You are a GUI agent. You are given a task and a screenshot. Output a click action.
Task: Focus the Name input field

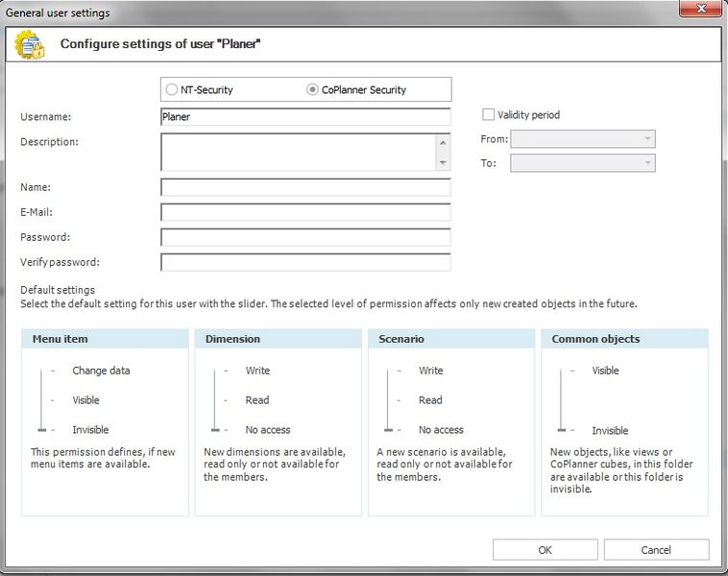tap(305, 187)
